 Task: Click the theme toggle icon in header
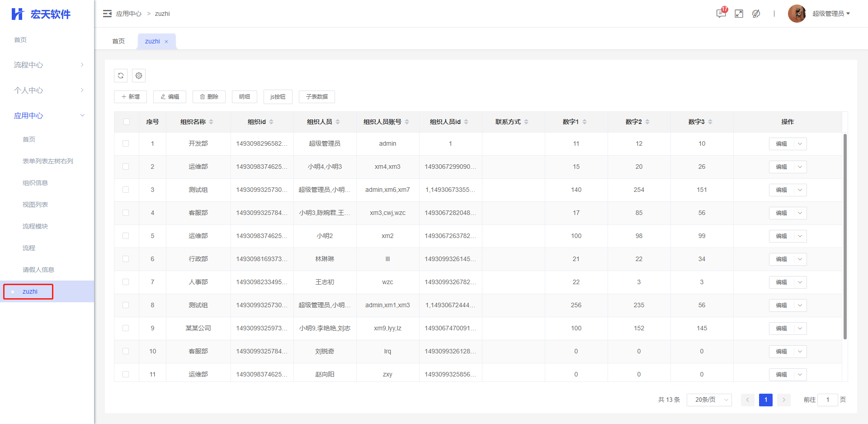pos(756,14)
